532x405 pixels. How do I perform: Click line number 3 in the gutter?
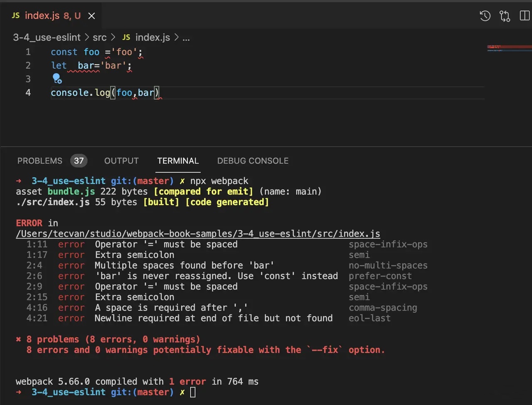click(x=28, y=79)
